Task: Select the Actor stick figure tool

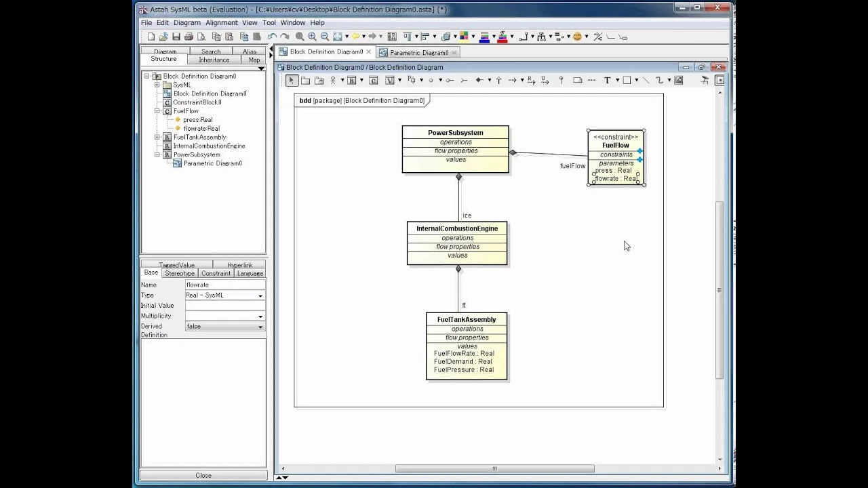Action: pyautogui.click(x=333, y=80)
